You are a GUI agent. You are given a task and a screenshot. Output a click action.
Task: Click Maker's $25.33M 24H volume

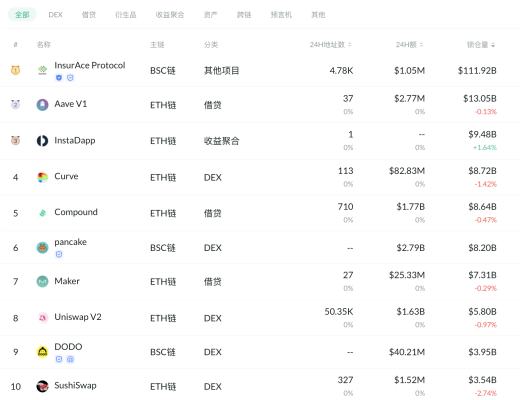coord(407,275)
